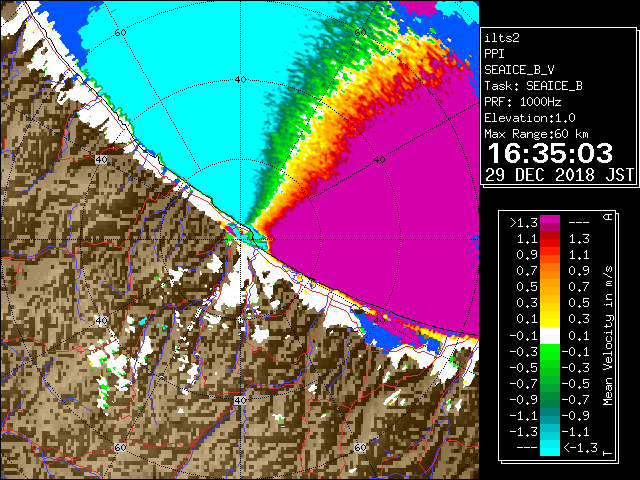Click the >1.3 legend label
Image resolution: width=640 pixels, height=480 pixels.
pyautogui.click(x=524, y=223)
